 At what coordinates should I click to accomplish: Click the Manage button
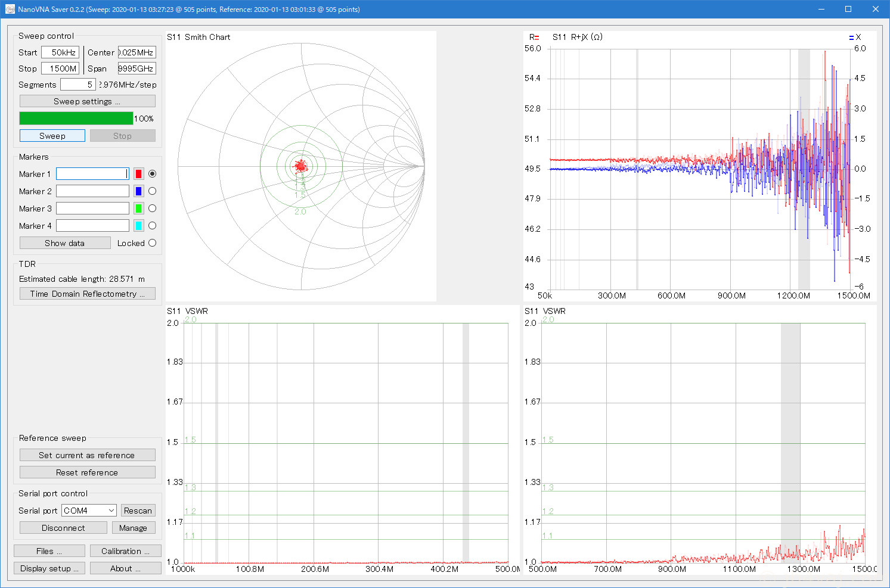[134, 528]
